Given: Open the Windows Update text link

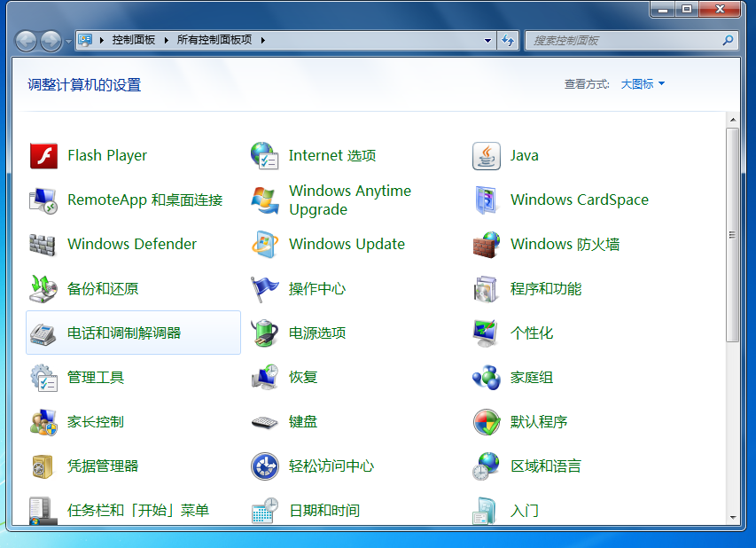Looking at the screenshot, I should [347, 244].
